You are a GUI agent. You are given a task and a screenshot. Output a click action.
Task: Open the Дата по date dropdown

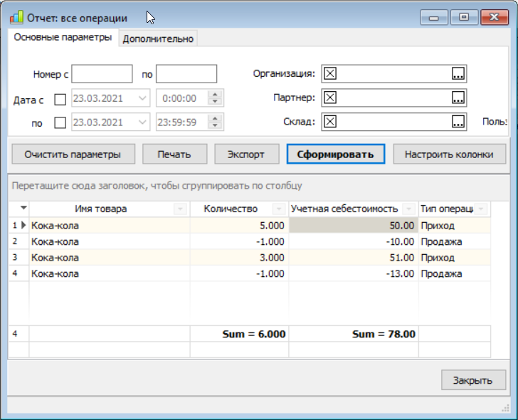[142, 122]
